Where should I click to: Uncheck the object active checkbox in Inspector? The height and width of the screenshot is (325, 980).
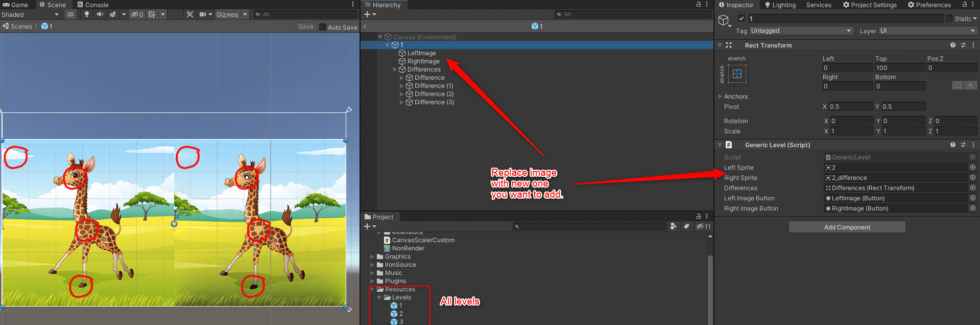pyautogui.click(x=742, y=18)
